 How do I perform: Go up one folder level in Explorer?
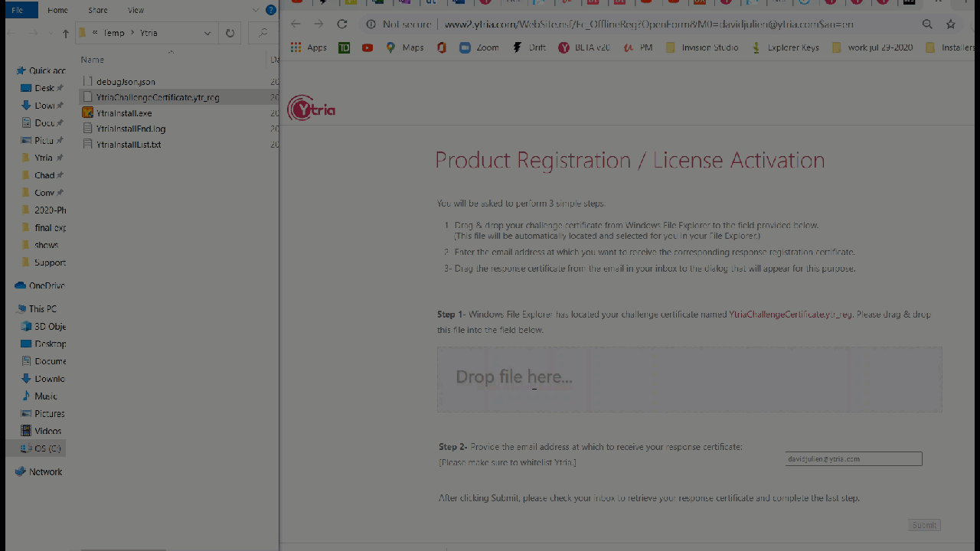tap(65, 33)
